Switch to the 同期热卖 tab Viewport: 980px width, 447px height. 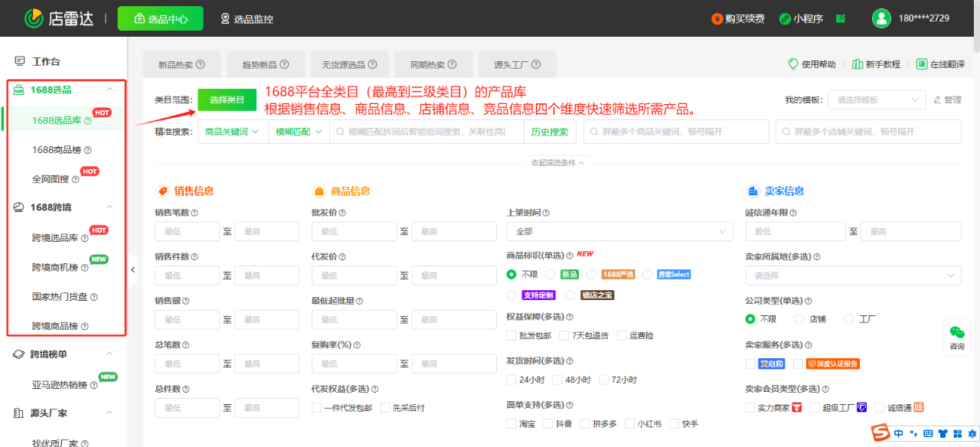click(x=433, y=65)
